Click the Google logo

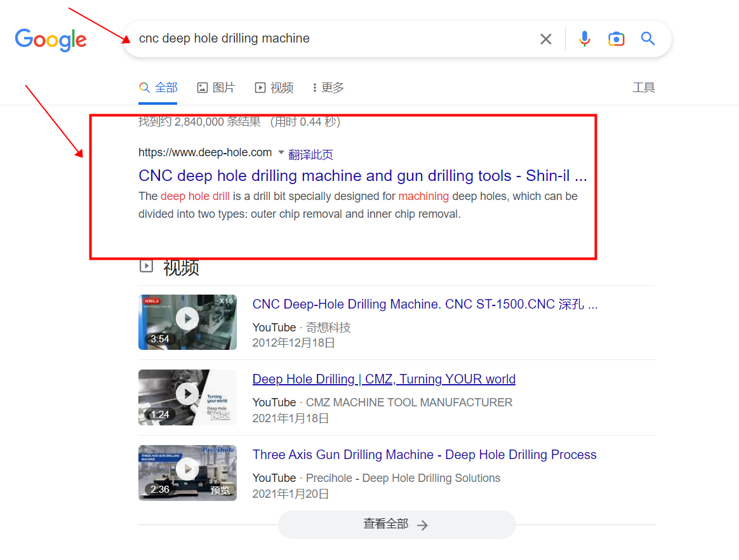point(51,39)
